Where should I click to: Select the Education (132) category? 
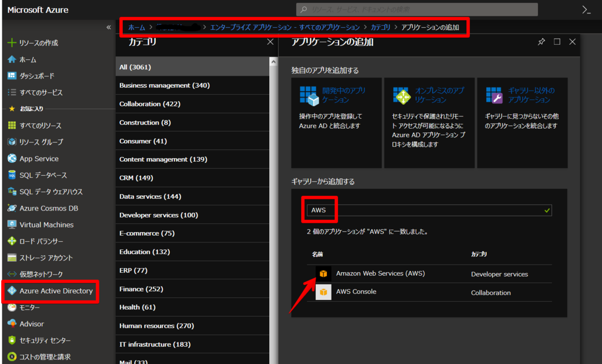192,252
